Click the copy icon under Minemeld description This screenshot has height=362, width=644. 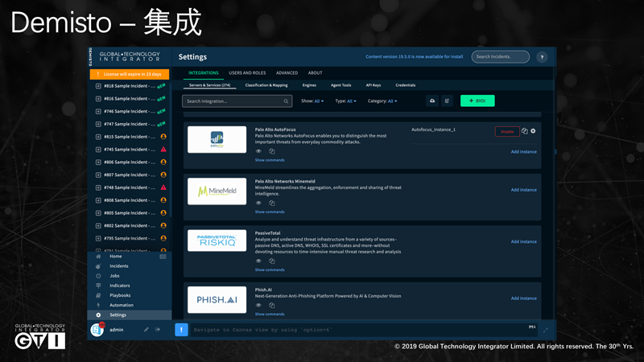[271, 203]
